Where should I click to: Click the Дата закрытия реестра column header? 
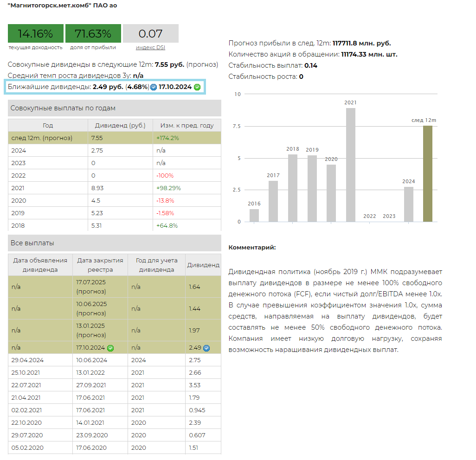[x=100, y=265]
